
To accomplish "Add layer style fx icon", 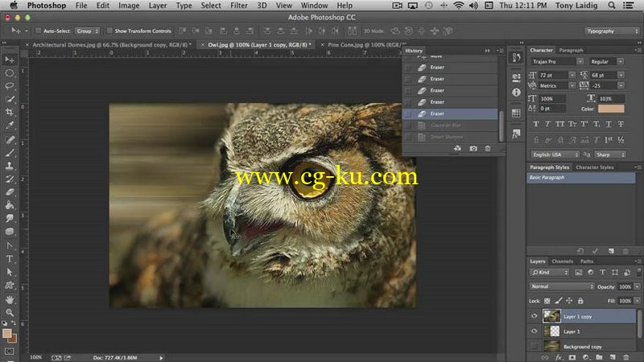I will [x=559, y=357].
